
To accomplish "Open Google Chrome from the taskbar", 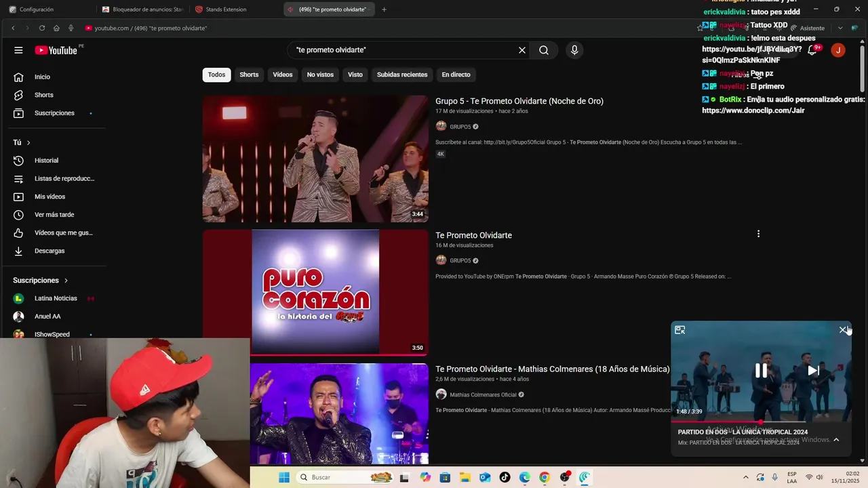I will pos(545,477).
